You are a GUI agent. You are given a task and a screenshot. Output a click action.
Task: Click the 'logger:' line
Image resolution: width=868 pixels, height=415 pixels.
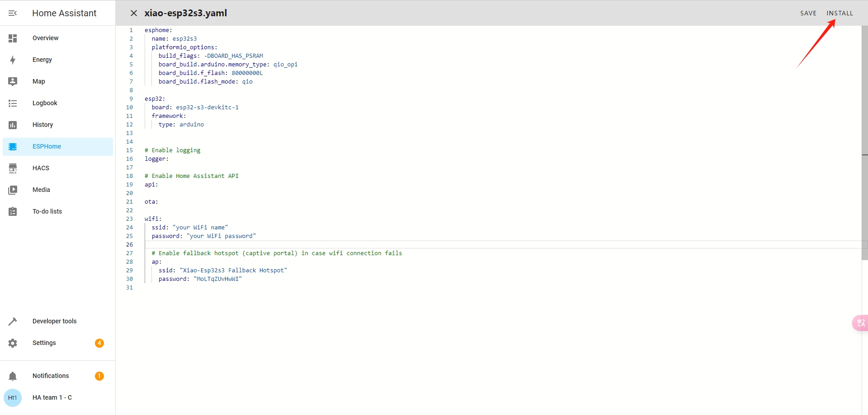point(156,159)
